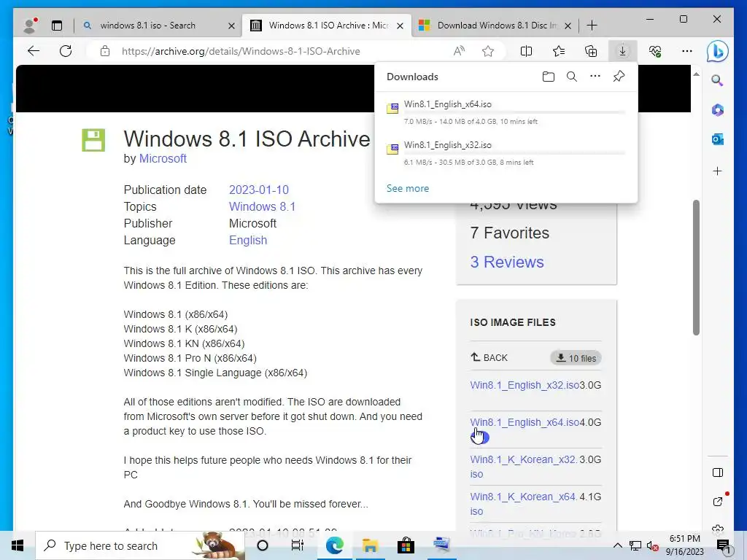Click See more in Downloads panel
Screen dimensions: 747x560
(x=408, y=189)
